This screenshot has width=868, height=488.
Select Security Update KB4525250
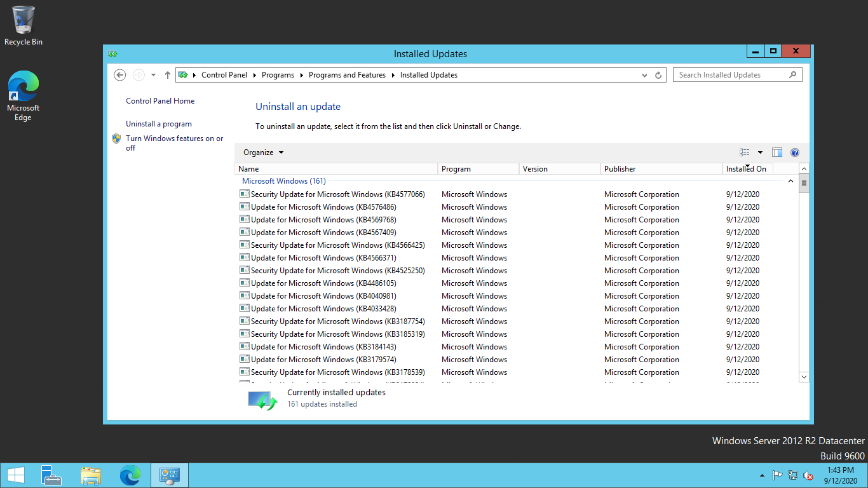[x=516, y=271]
